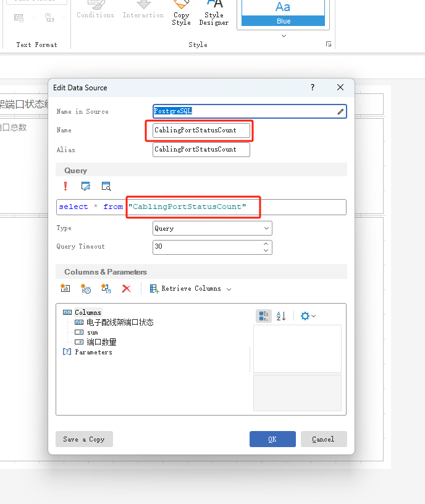The width and height of the screenshot is (425, 504).
Task: Click the Query Timeout value field
Action: coord(208,247)
